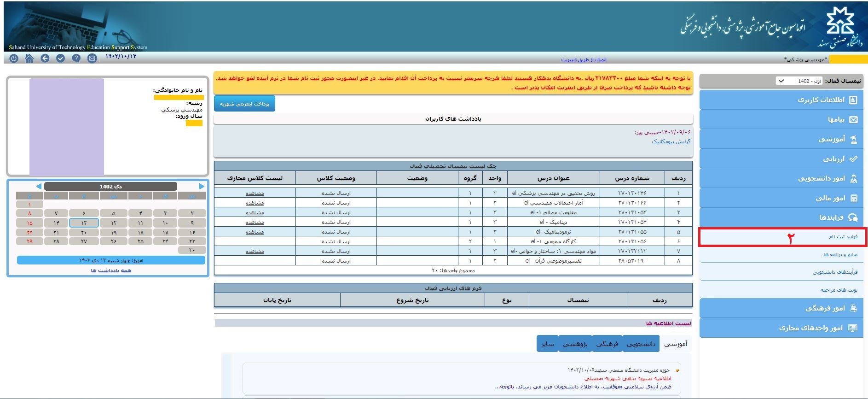Go to home via house icon
The image size is (868, 399).
(x=29, y=59)
